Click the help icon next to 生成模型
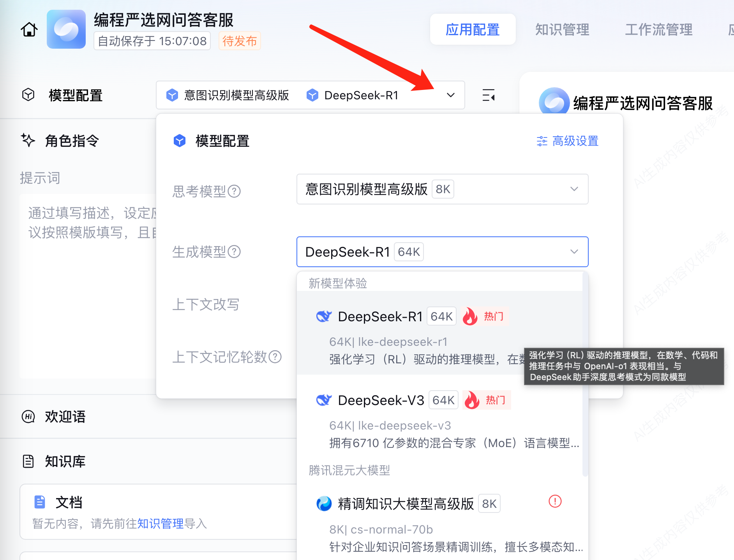The image size is (734, 560). pyautogui.click(x=234, y=252)
